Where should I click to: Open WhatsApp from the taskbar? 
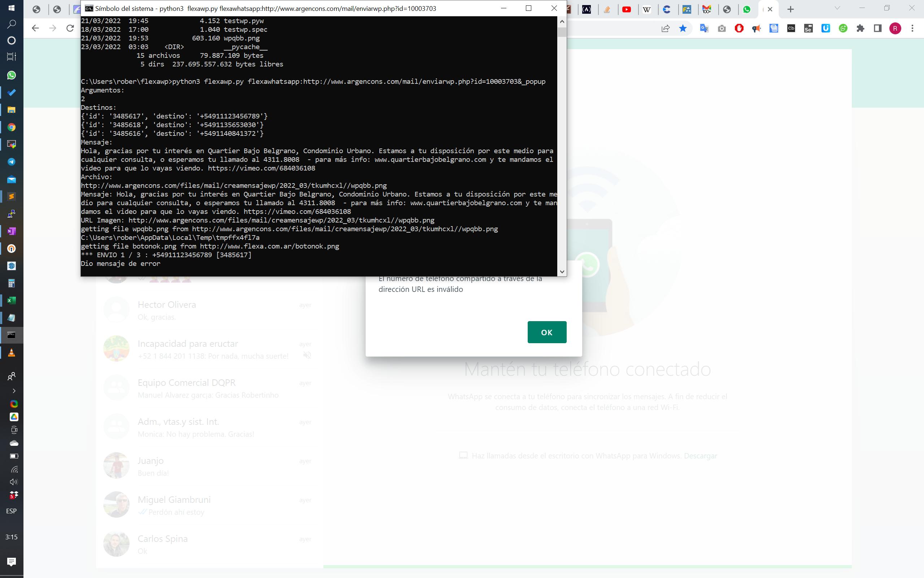[x=12, y=75]
